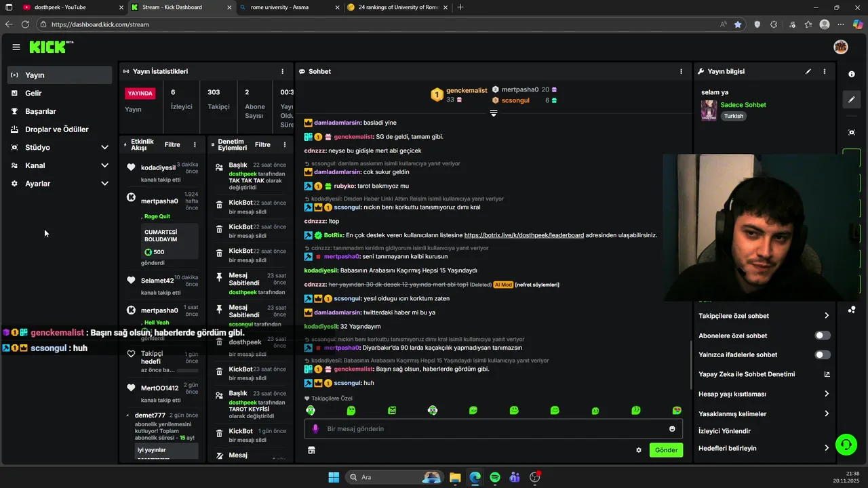The image size is (868, 488).
Task: Select the first green headphone emote
Action: pos(311,411)
